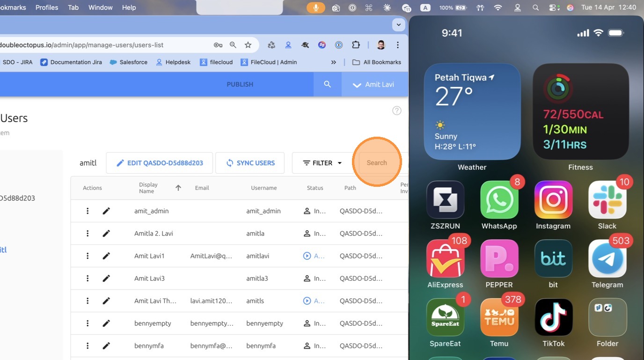The width and height of the screenshot is (644, 360).
Task: Open actions menu for amit_admin row
Action: [x=88, y=211]
